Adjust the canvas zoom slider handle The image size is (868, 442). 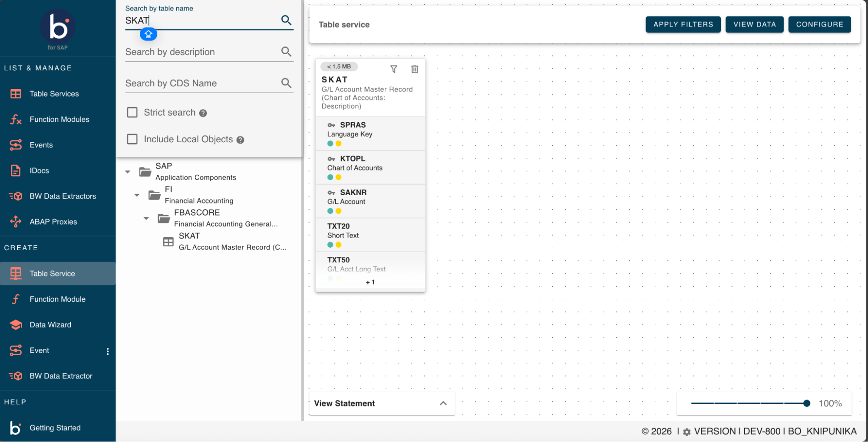click(x=806, y=403)
